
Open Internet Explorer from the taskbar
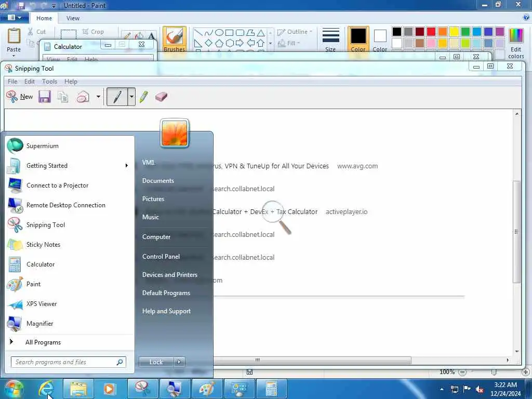click(x=46, y=389)
